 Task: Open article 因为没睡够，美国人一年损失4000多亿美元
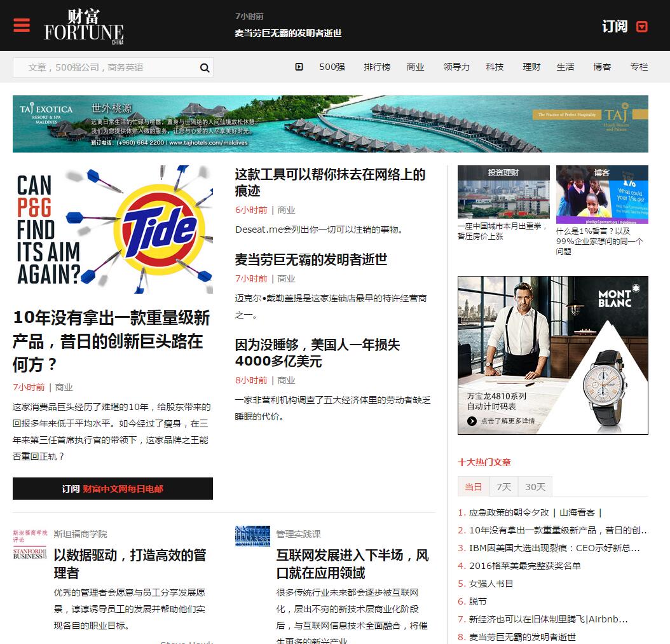317,353
